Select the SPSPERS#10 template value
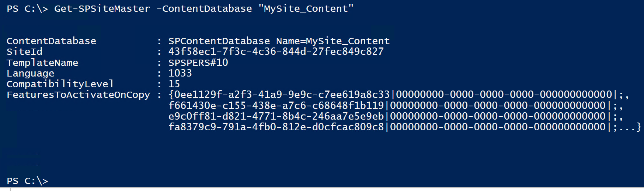The width and height of the screenshot is (644, 191). pos(198,63)
